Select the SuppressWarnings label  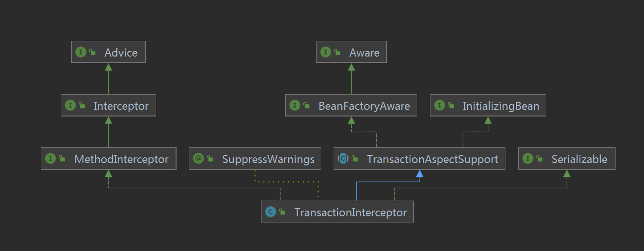[x=268, y=159]
